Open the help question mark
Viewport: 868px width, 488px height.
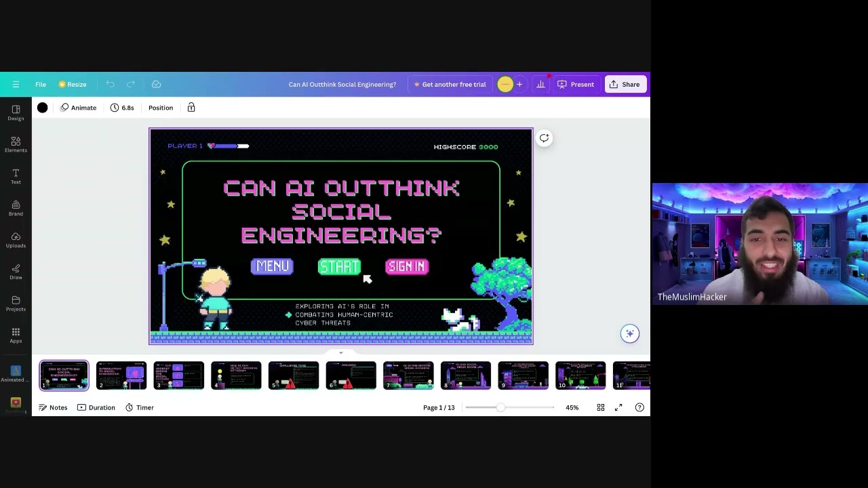point(639,407)
